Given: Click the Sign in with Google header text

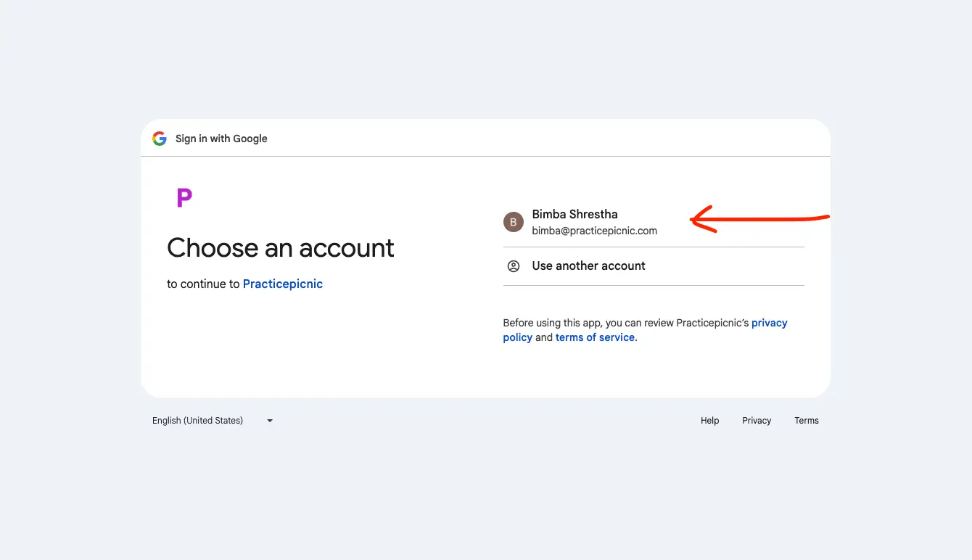Looking at the screenshot, I should 221,139.
